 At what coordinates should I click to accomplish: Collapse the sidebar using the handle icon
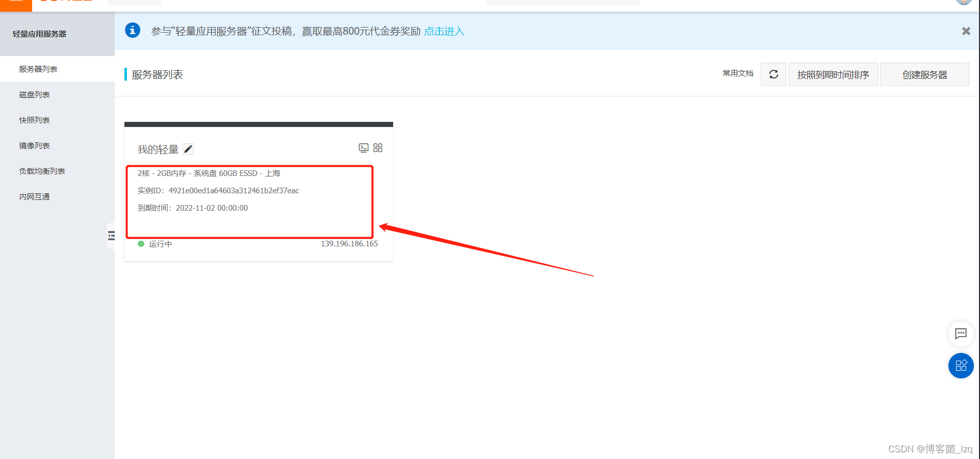(x=111, y=236)
